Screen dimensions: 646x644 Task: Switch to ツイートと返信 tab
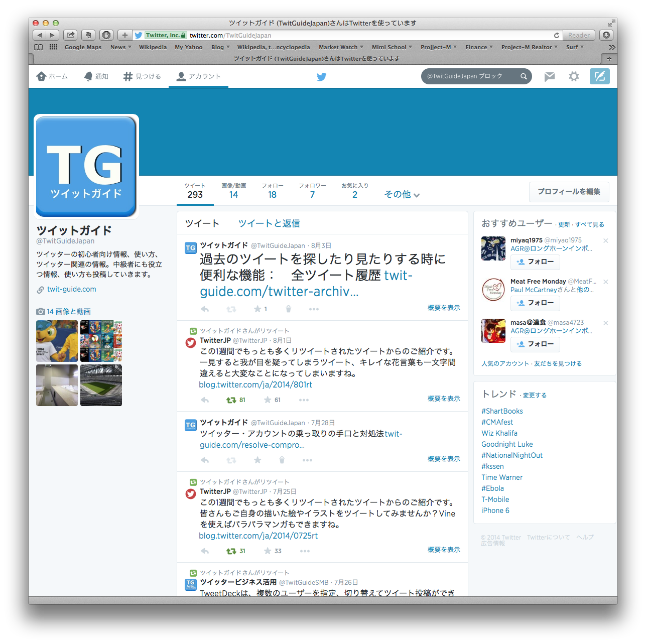[x=269, y=223]
